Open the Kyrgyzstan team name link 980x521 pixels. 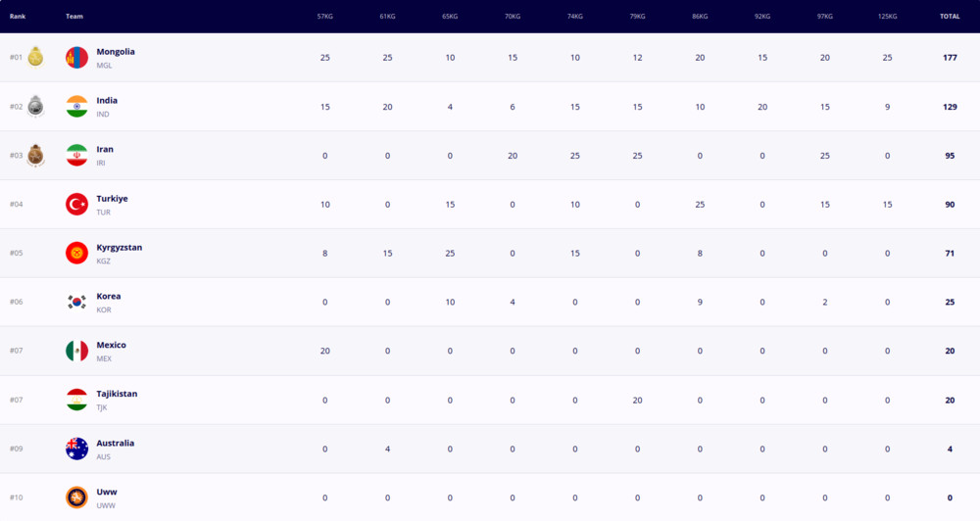point(120,248)
